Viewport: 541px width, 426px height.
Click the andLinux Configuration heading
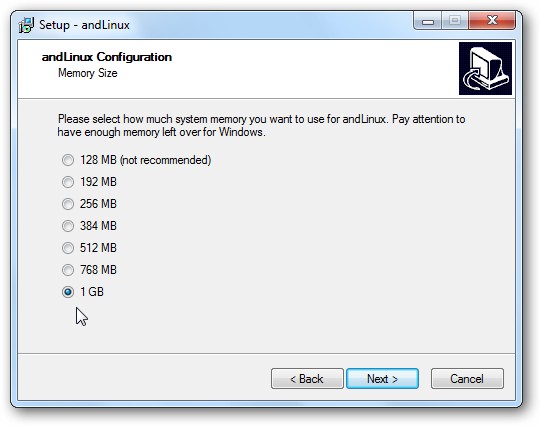pos(107,57)
